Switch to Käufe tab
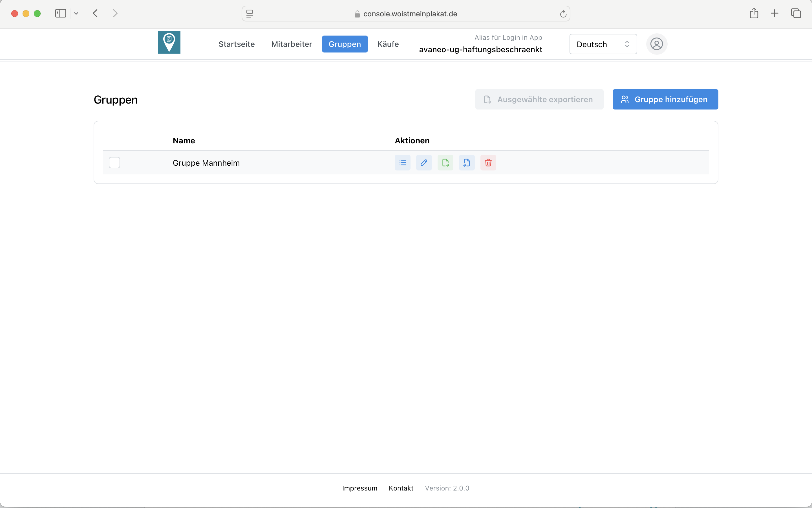The height and width of the screenshot is (508, 812). (388, 44)
